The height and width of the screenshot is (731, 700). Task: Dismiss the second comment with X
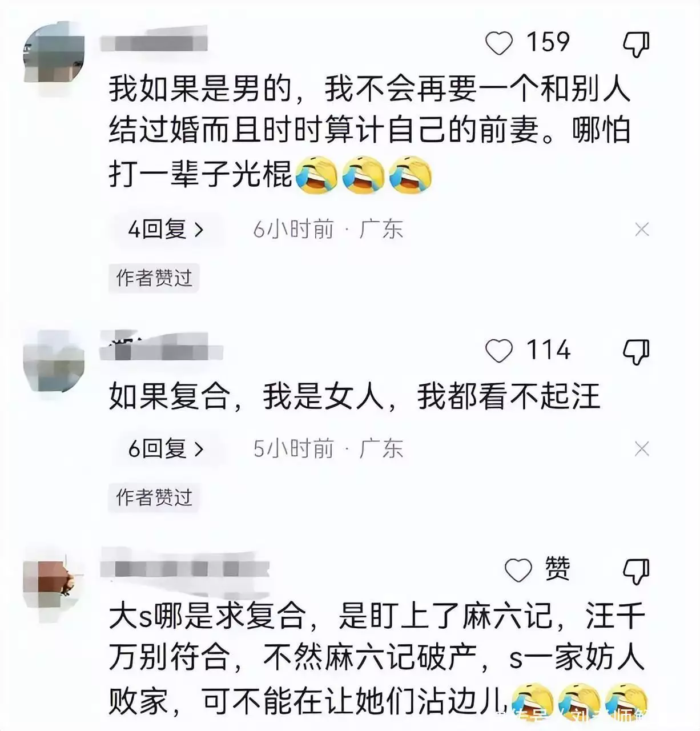coord(642,449)
